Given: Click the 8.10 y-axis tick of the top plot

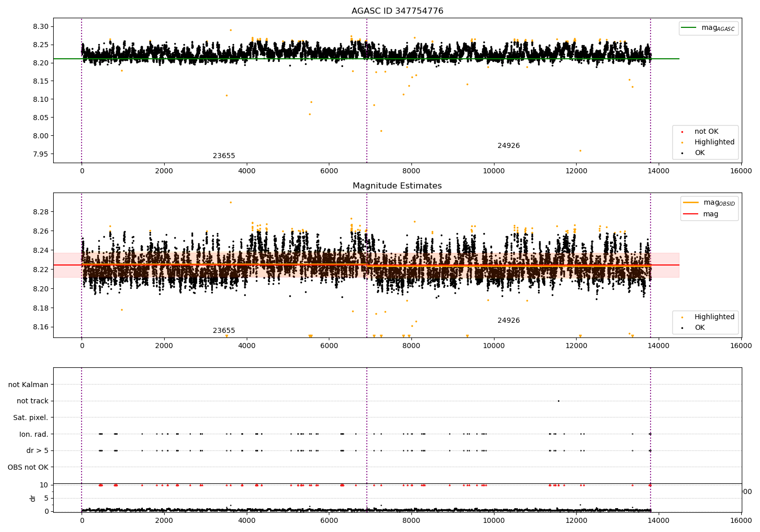Looking at the screenshot, I should pos(40,99).
